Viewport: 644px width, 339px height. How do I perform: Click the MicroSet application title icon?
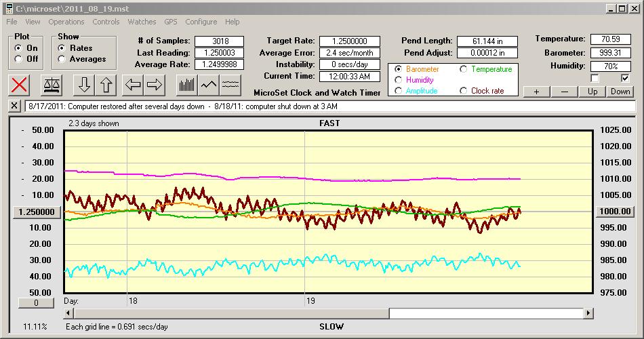pyautogui.click(x=9, y=8)
